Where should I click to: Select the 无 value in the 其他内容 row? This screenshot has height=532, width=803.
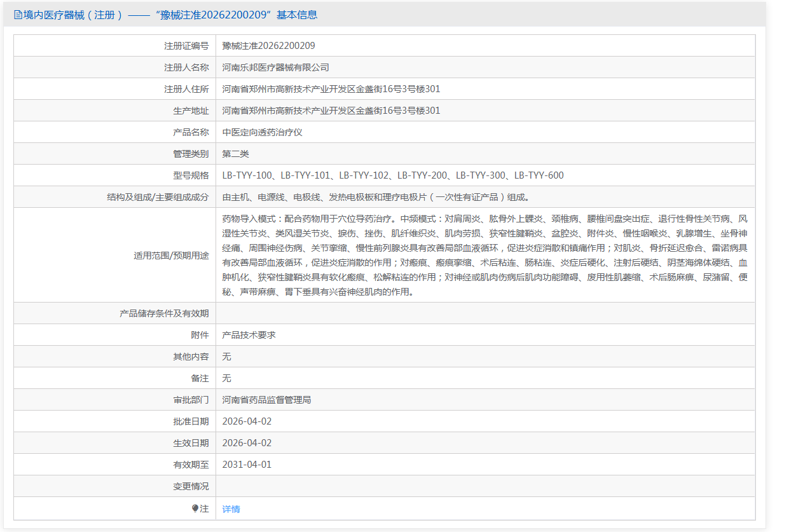coord(227,357)
